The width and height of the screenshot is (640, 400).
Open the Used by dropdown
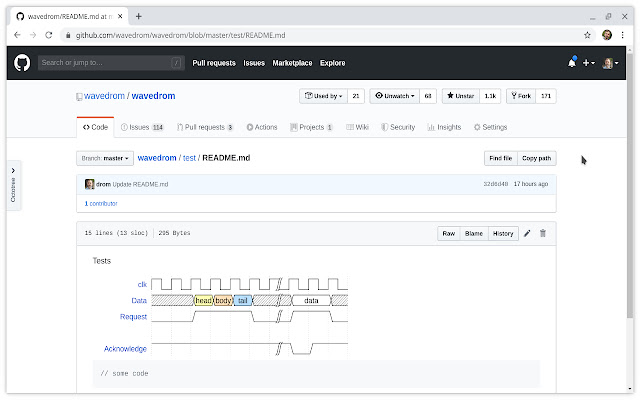coord(323,96)
